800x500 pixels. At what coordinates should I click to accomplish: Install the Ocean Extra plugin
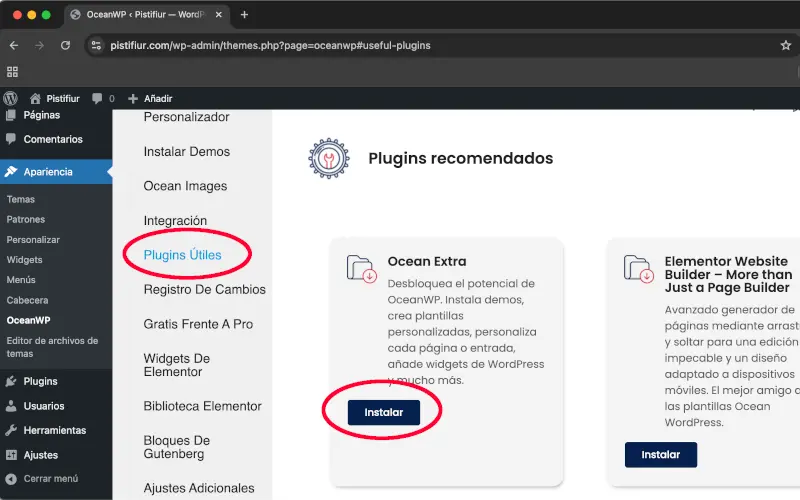[384, 413]
